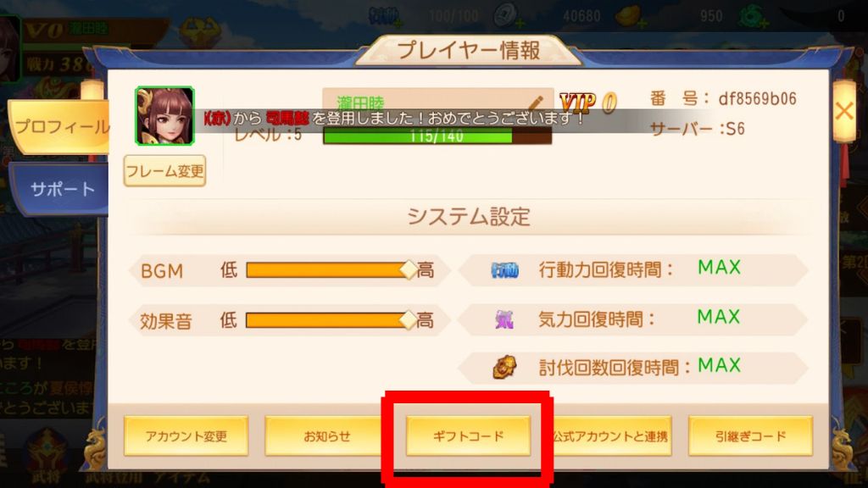Screen dimensions: 868x488
Task: Switch to the サポート tab
Action: [61, 189]
